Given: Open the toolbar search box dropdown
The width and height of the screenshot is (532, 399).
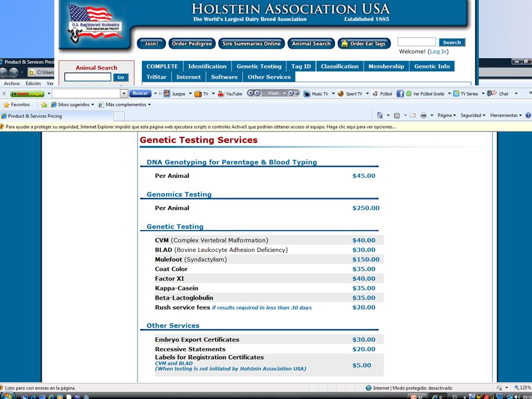Looking at the screenshot, I should click(x=124, y=93).
